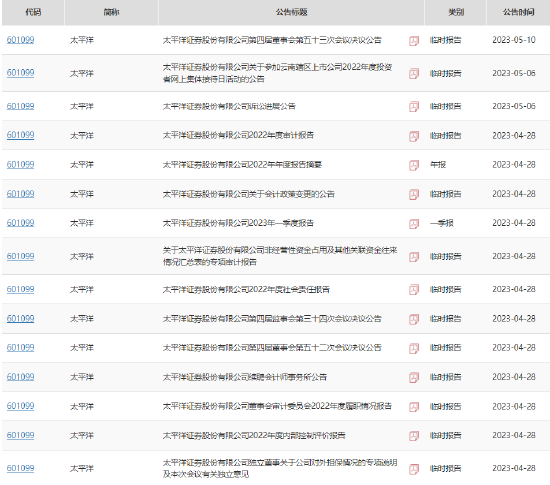Click 601099 code link in 第五十三次会议决议公告 row

20,40
